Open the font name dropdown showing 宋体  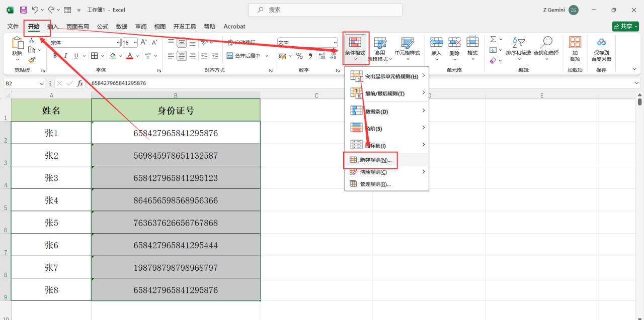click(x=118, y=43)
